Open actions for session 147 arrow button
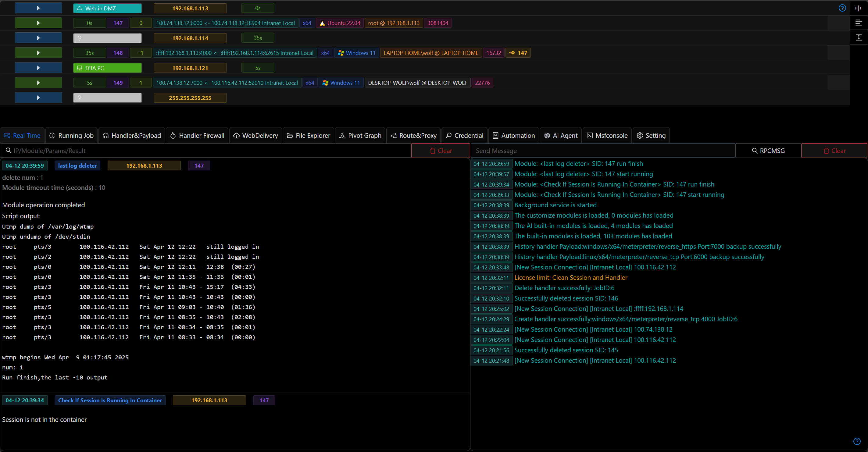The height and width of the screenshot is (452, 868). tap(38, 23)
